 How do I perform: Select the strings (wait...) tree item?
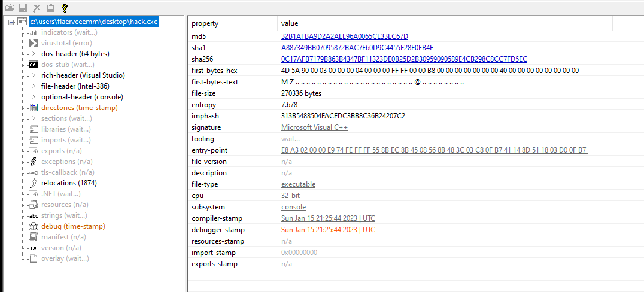coord(64,215)
